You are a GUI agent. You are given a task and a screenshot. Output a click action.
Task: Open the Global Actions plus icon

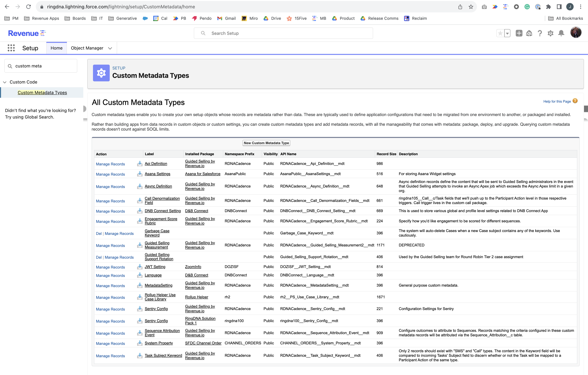coord(519,33)
